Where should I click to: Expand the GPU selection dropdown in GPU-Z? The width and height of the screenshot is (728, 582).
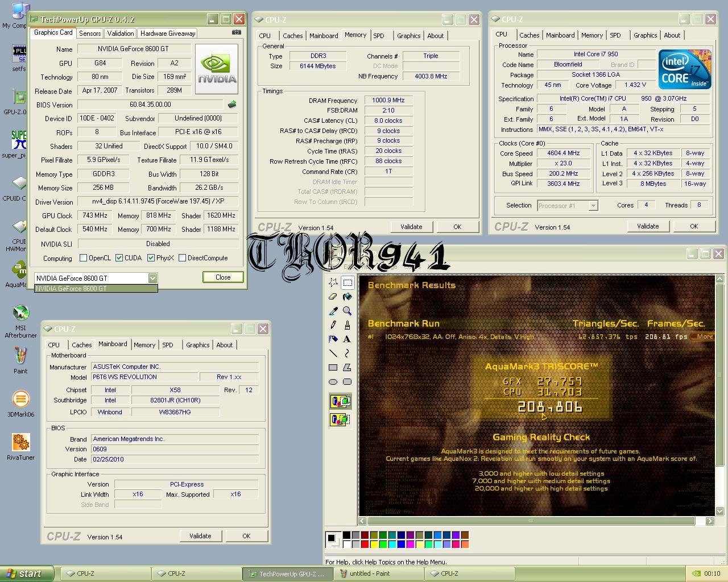[x=152, y=278]
